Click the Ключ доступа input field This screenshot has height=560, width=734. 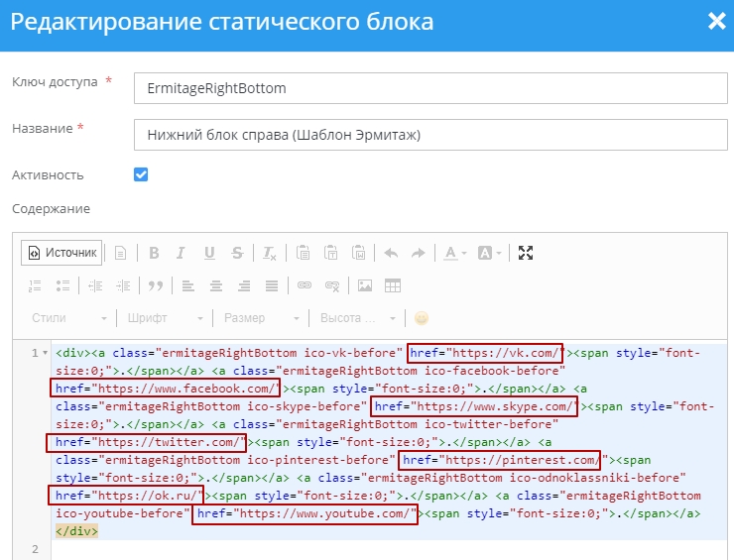tap(429, 88)
